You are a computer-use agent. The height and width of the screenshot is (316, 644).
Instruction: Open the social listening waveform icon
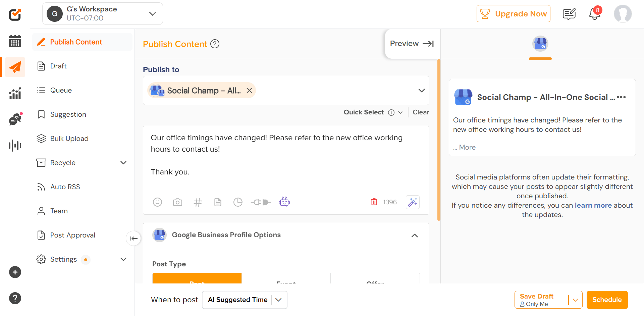(15, 145)
